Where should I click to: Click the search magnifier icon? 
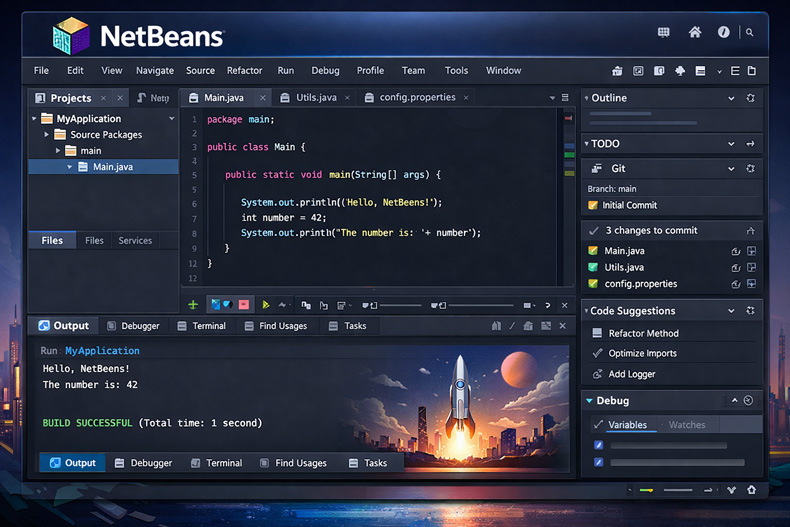click(750, 32)
